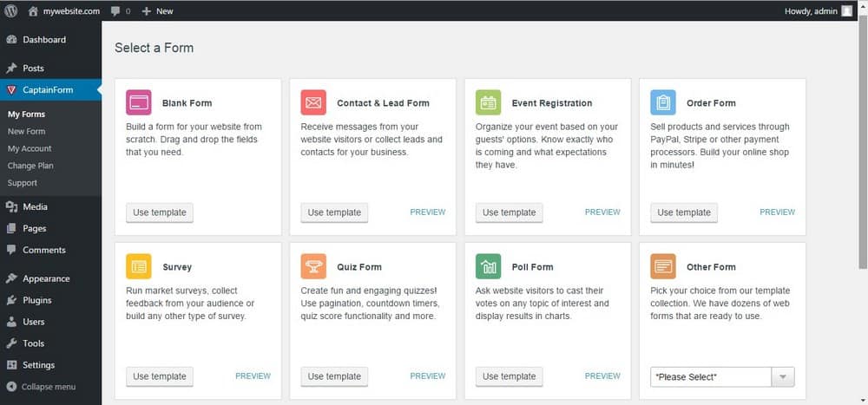Click the Settings sliders icon
The width and height of the screenshot is (868, 405).
pos(11,364)
